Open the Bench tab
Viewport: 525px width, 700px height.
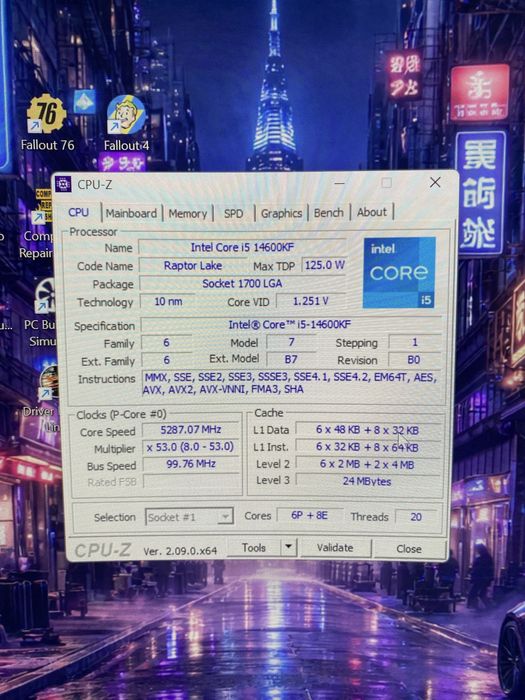pos(329,213)
